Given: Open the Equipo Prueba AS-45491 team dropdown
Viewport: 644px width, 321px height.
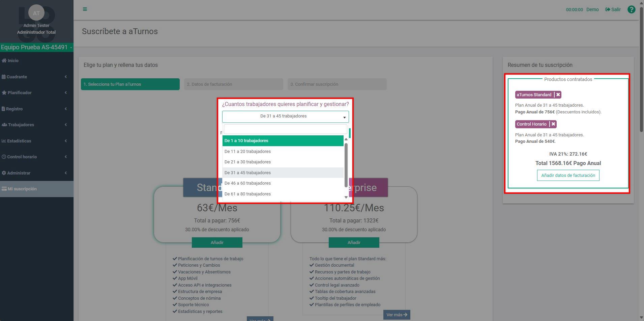Looking at the screenshot, I should pyautogui.click(x=36, y=47).
